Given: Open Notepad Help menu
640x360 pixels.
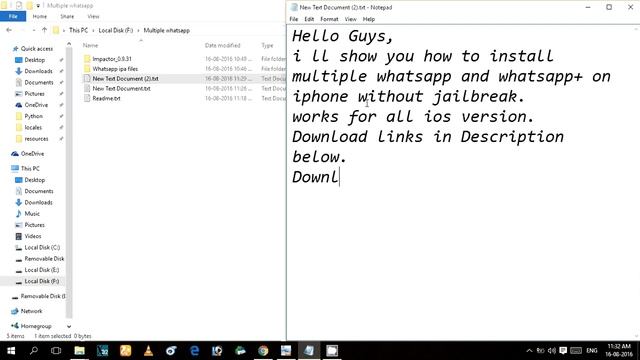Looking at the screenshot, I should (369, 19).
